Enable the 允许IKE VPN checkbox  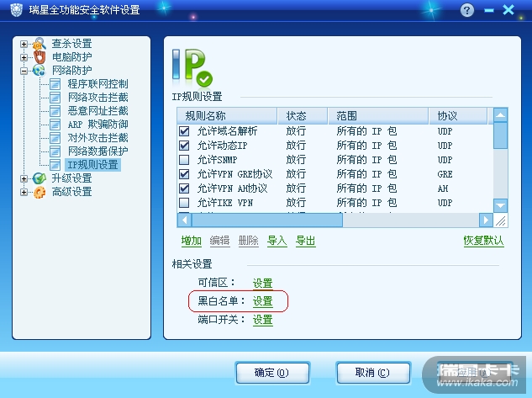coord(184,203)
